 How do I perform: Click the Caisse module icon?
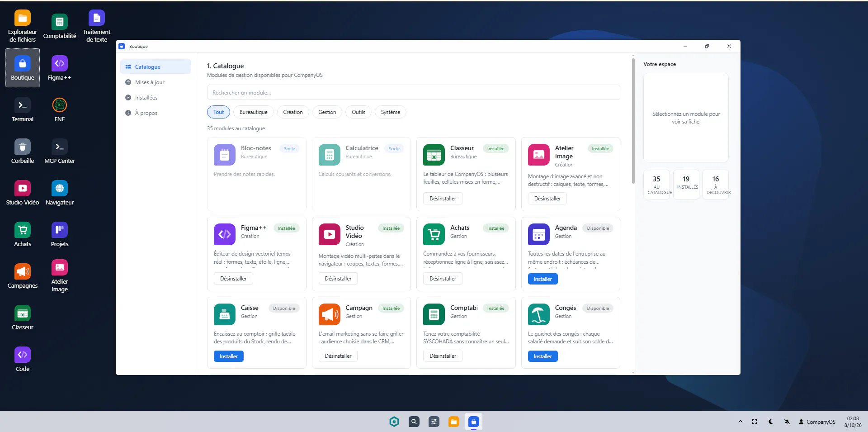click(x=224, y=314)
